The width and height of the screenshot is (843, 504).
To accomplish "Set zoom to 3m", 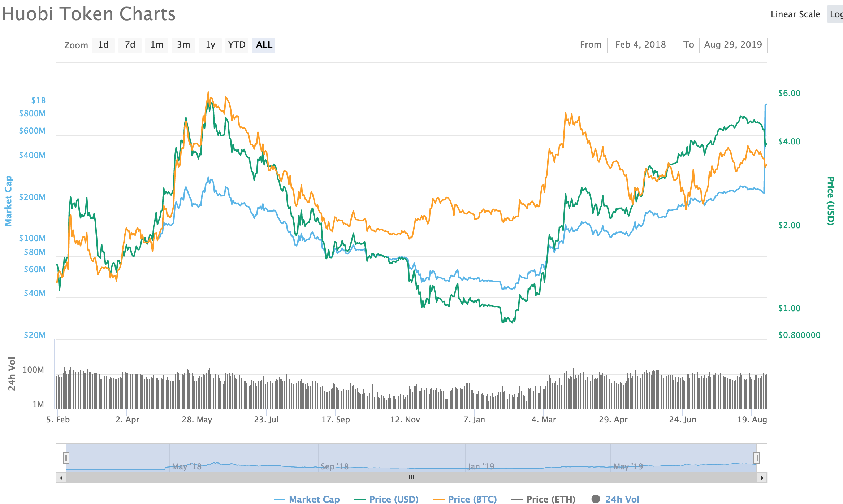I will [x=183, y=45].
